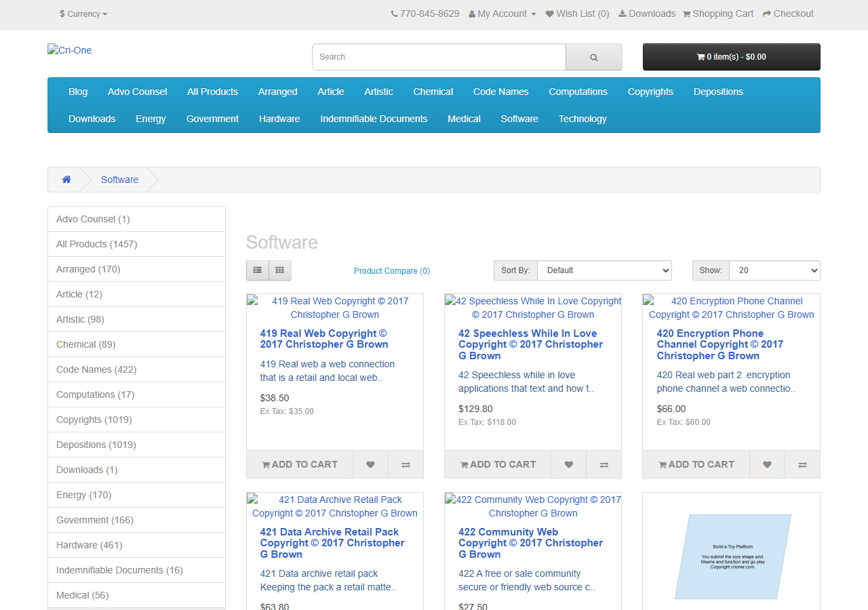Expand the My Account dropdown
868x610 pixels.
click(502, 14)
